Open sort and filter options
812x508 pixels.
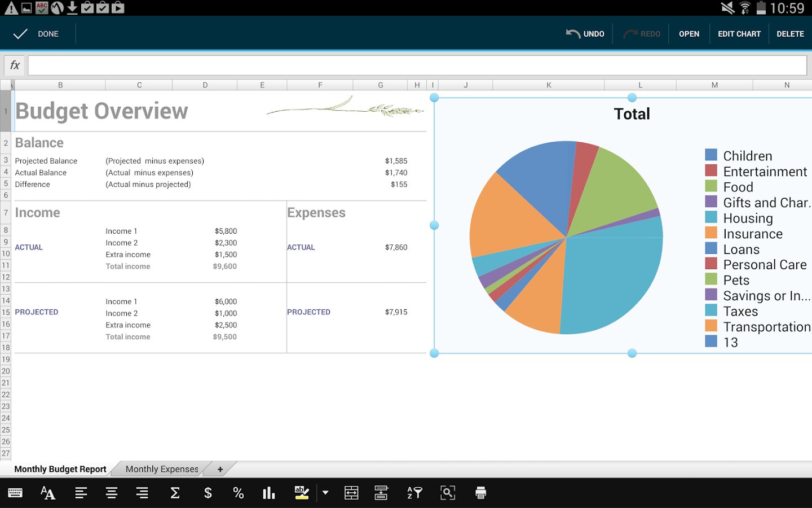point(414,493)
